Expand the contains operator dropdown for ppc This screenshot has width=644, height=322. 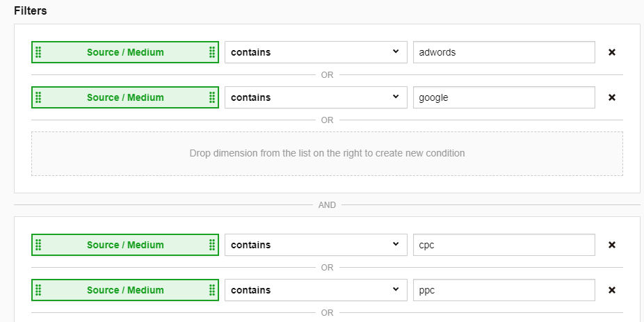click(x=315, y=290)
